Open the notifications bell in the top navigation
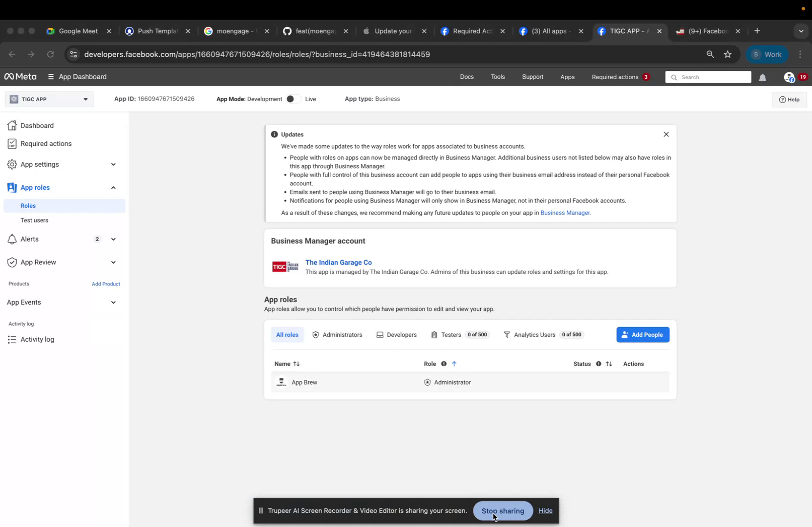 763,77
